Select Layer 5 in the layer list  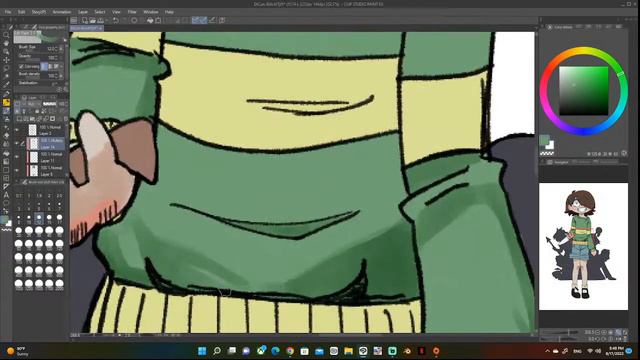tap(46, 171)
